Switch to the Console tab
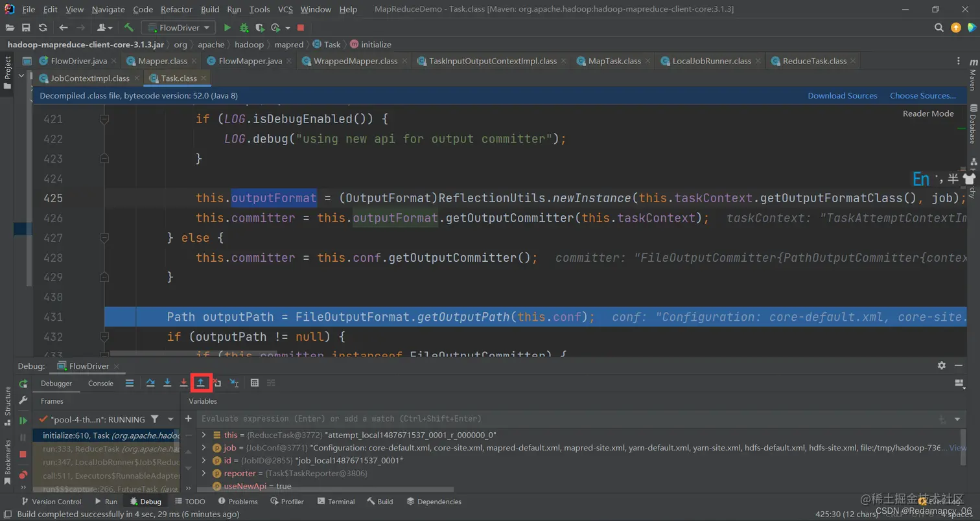Screen dimensions: 980x521 100,383
